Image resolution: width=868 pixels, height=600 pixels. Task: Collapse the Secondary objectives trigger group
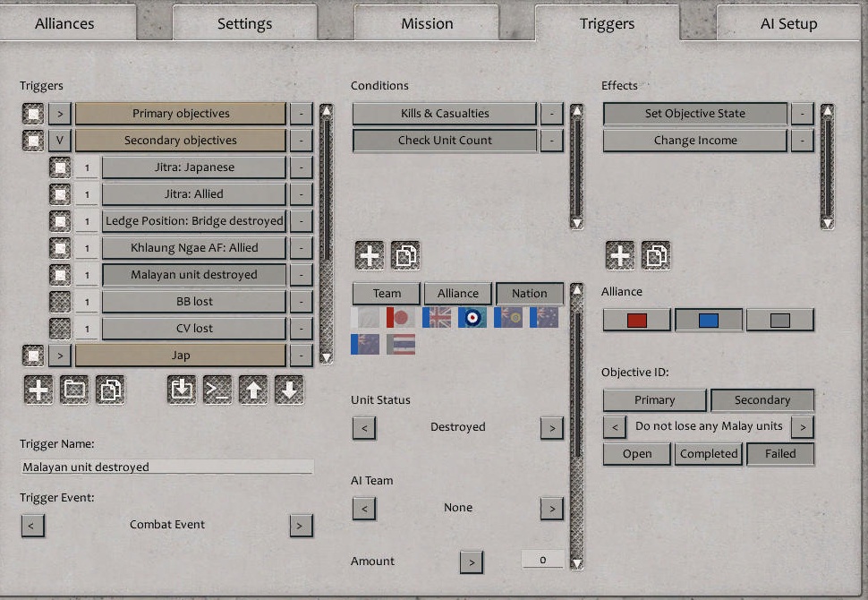60,141
